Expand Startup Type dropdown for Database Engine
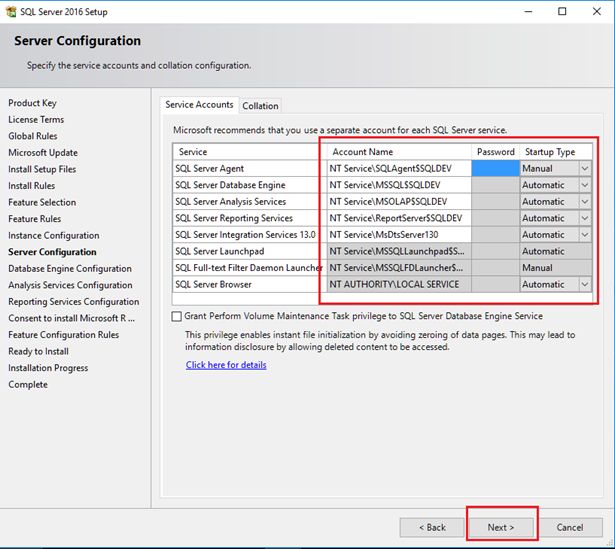Viewport: 615px width, 549px height. 585,185
